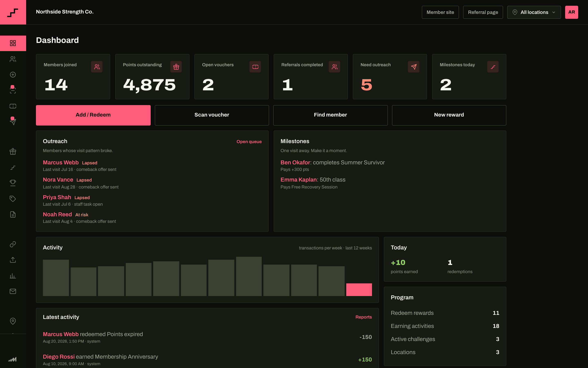This screenshot has width=588, height=368.
Task: Open the Outreach Open queue link
Action: [249, 142]
